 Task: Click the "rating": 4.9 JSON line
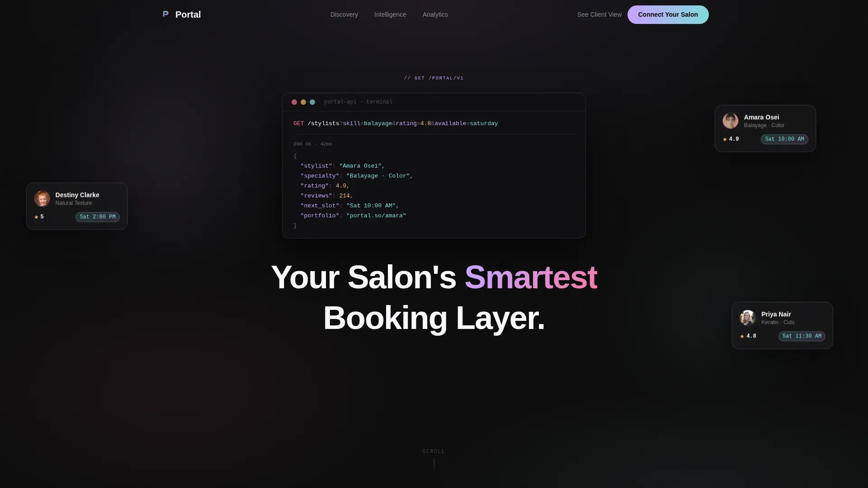coord(325,186)
